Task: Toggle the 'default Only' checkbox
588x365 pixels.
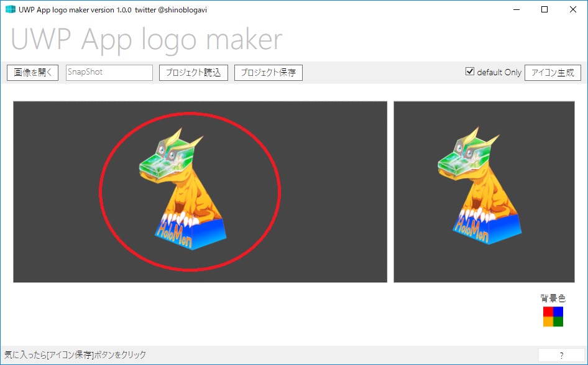Action: [x=470, y=72]
